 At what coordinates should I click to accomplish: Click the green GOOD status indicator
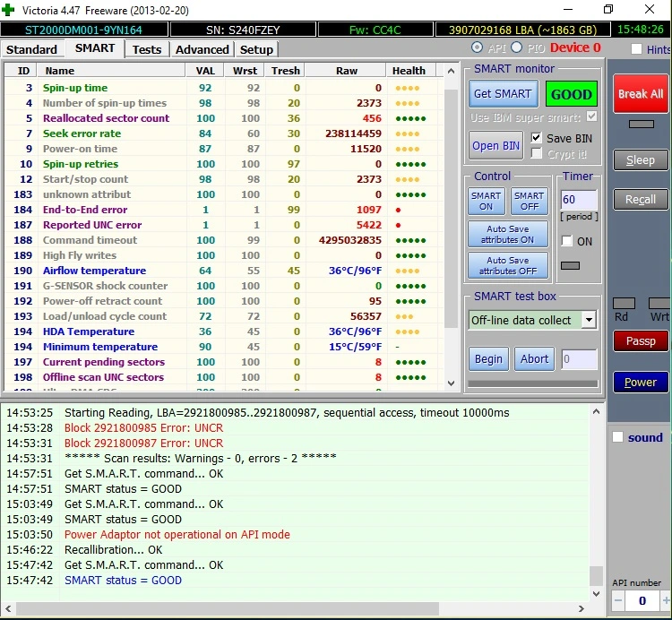tap(572, 94)
